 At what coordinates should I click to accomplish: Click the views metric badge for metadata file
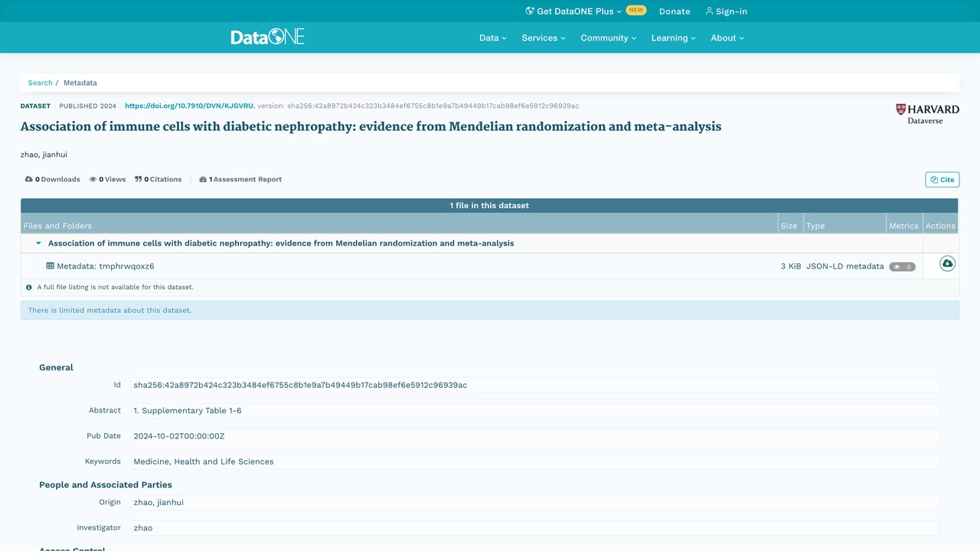coord(902,267)
